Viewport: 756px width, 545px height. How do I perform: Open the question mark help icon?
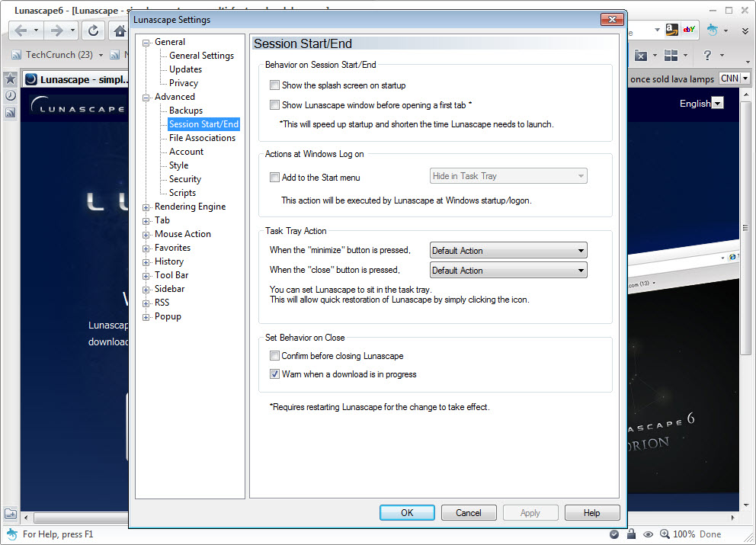click(707, 56)
